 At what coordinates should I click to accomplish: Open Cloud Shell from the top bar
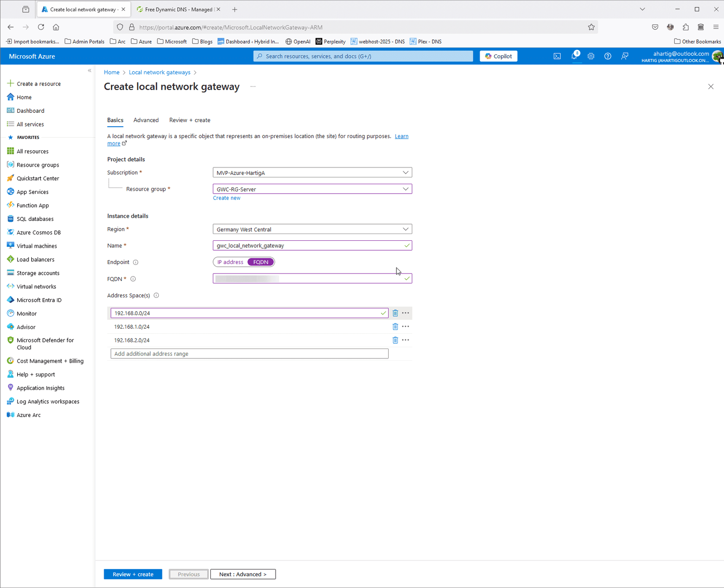(557, 56)
